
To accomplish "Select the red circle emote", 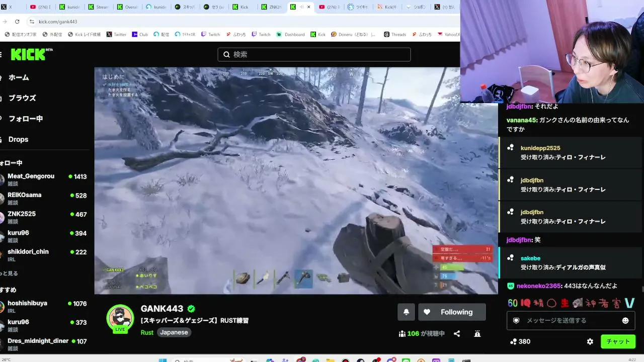I will pyautogui.click(x=551, y=303).
